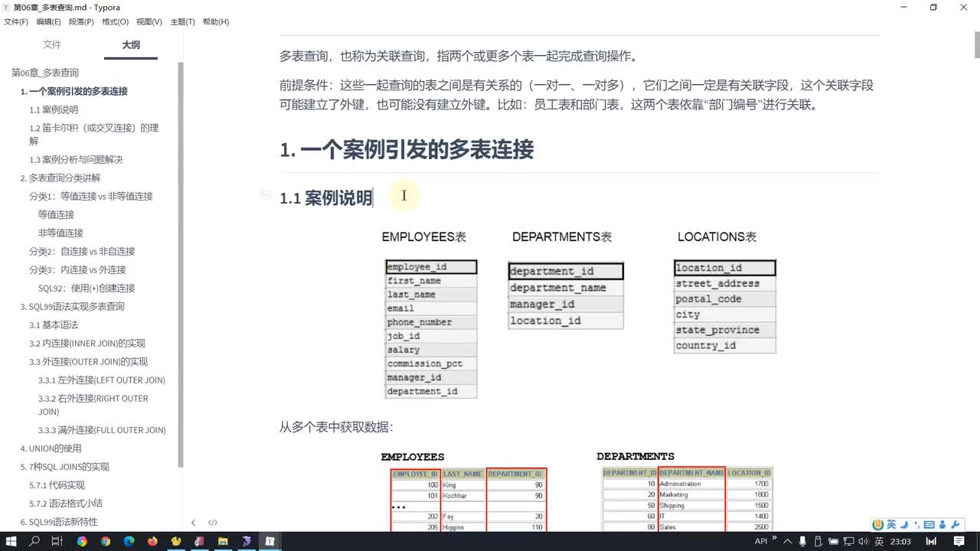This screenshot has height=551, width=980.
Task: Toggle IME moon night-mode icon
Action: point(904,524)
